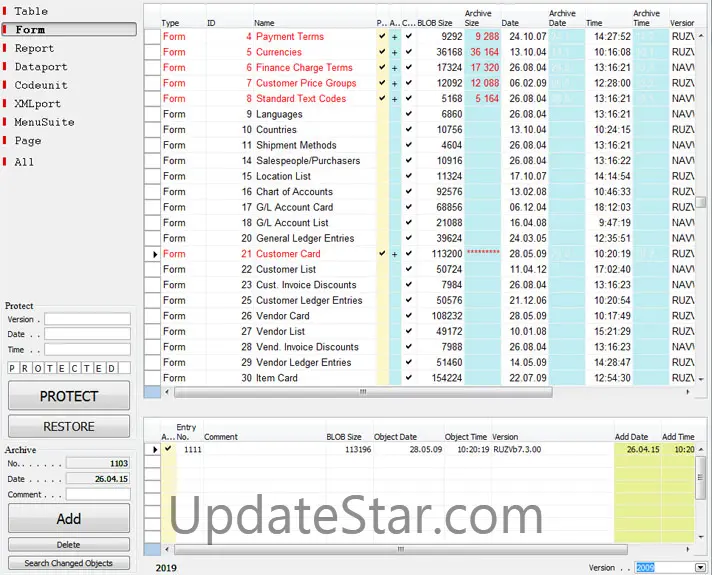The height and width of the screenshot is (575, 712).
Task: Click objects list horizontal scrollbar thumb
Action: pyautogui.click(x=363, y=392)
